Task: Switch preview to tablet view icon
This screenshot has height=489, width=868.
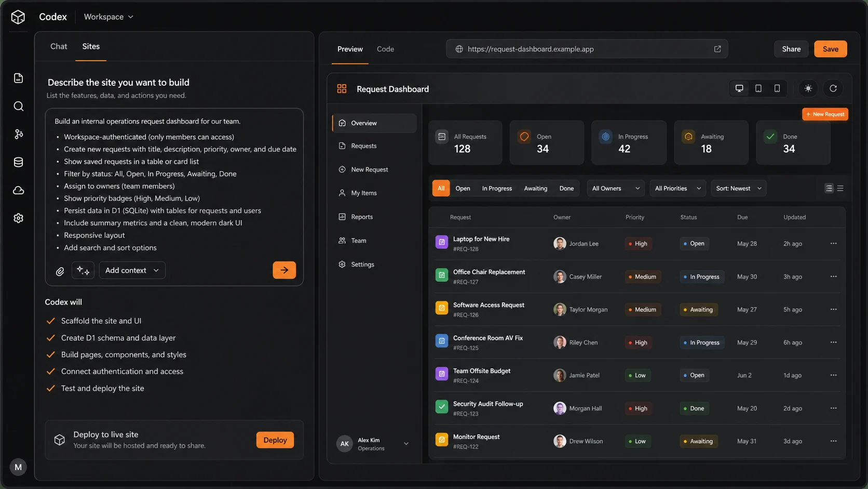Action: pyautogui.click(x=758, y=88)
